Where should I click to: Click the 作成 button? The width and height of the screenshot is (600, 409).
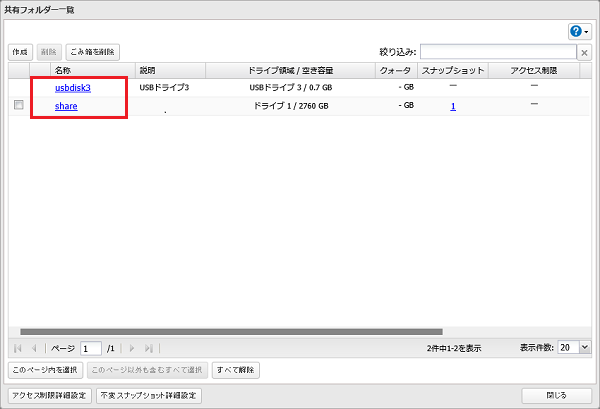click(x=20, y=52)
